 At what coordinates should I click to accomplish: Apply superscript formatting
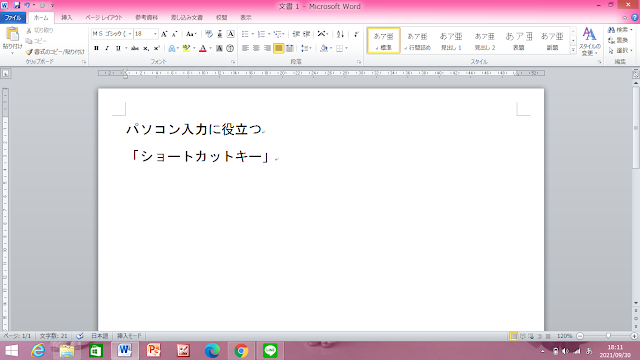point(157,48)
